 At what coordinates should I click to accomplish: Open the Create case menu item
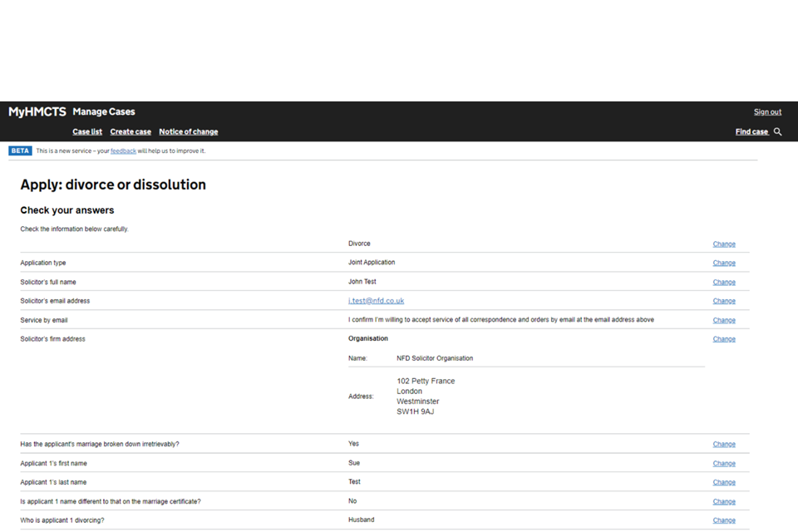(x=131, y=132)
